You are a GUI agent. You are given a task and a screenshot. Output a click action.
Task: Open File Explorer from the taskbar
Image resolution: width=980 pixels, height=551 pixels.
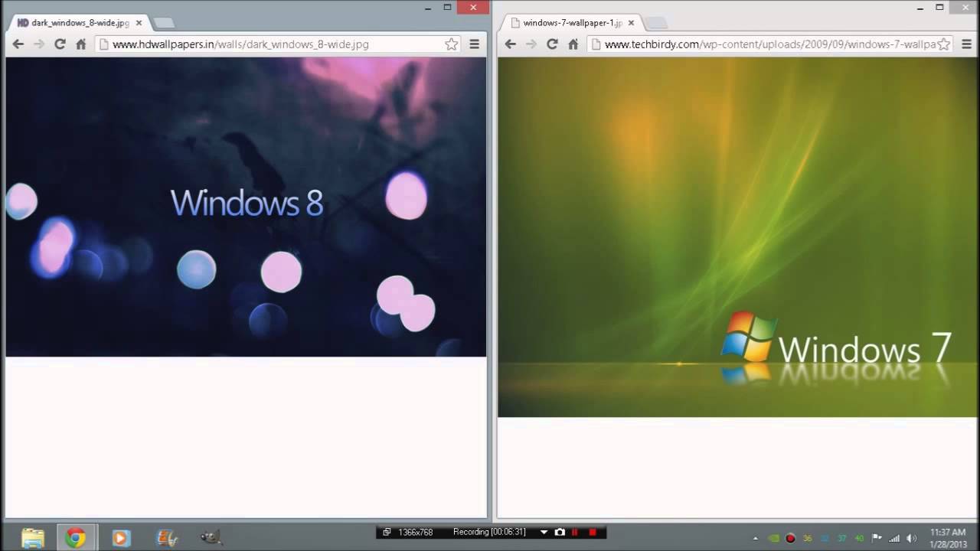[x=32, y=538]
